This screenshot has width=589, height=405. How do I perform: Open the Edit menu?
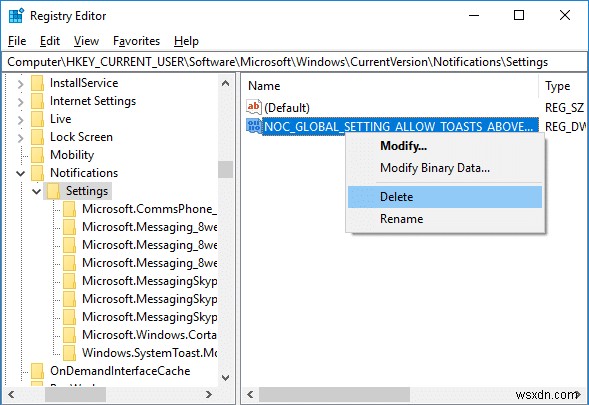pyautogui.click(x=50, y=41)
